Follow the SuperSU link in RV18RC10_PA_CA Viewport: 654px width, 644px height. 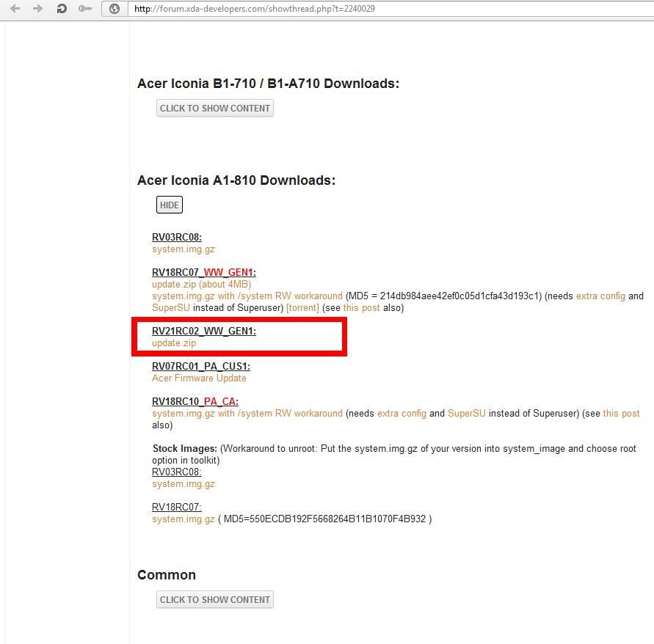point(467,414)
